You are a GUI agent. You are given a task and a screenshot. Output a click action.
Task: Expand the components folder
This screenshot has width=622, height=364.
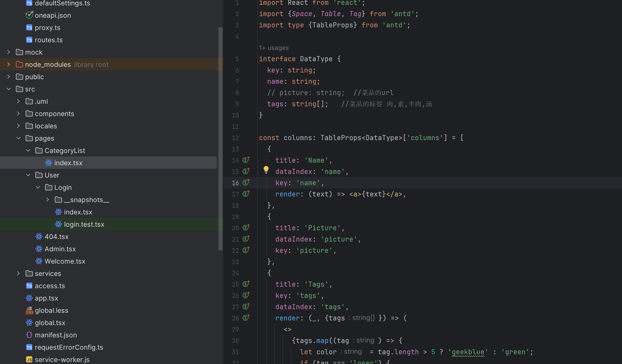click(x=18, y=114)
